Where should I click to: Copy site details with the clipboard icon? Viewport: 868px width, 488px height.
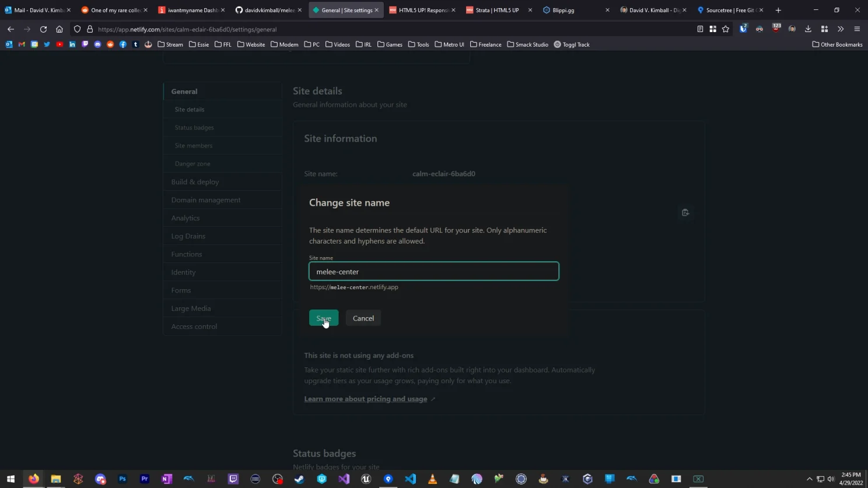pyautogui.click(x=685, y=212)
